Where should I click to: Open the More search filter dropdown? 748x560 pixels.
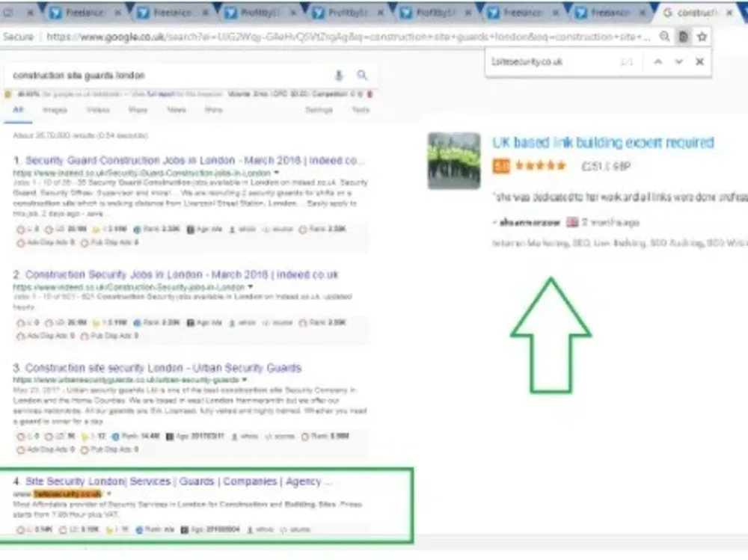pos(214,110)
